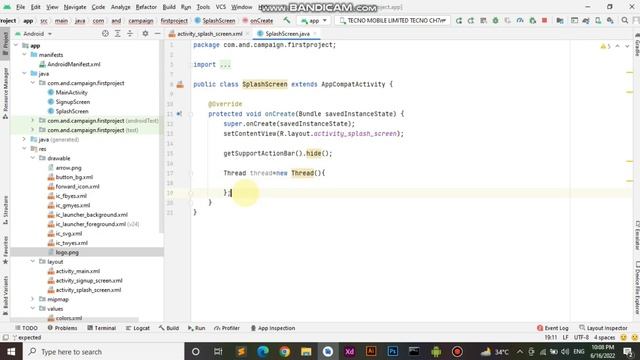The width and height of the screenshot is (640, 360).
Task: Select AndroidManifest.xml file
Action: tap(73, 64)
